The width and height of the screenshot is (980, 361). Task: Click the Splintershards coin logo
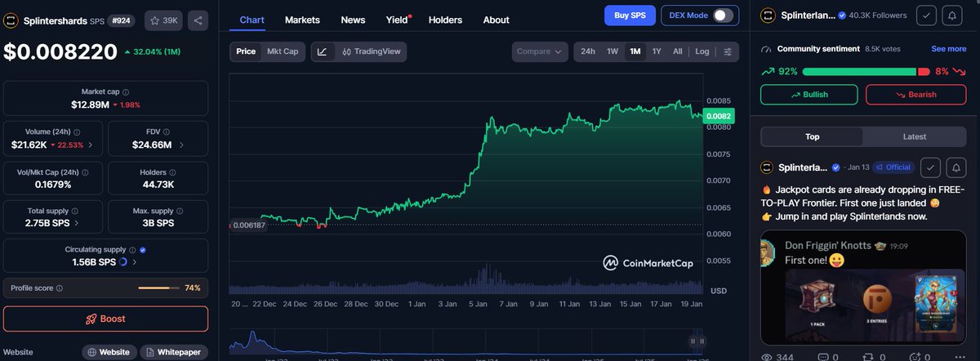(11, 20)
